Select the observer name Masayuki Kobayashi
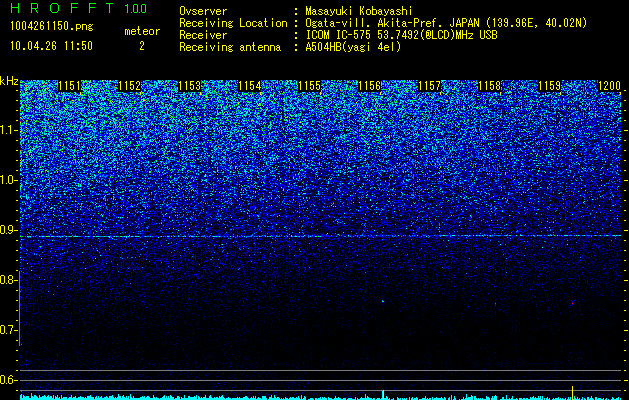Screen dimensions: 629x400 [x=359, y=11]
